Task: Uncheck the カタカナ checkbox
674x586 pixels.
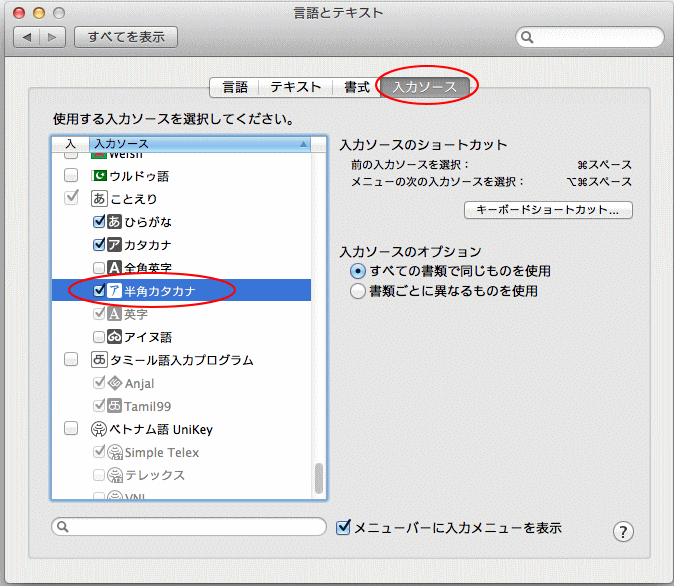Action: pos(99,244)
